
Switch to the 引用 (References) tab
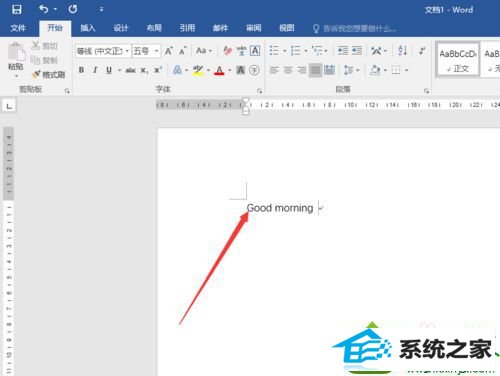[x=187, y=28]
